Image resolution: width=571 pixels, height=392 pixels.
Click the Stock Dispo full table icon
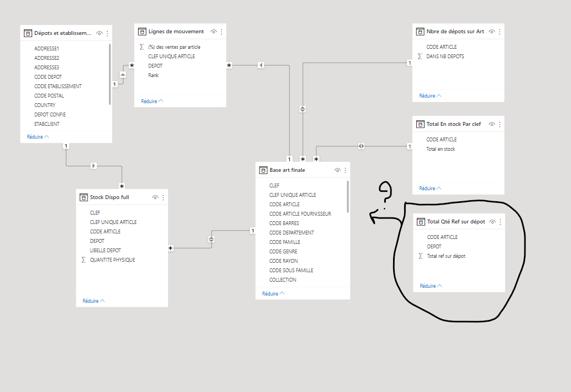84,197
